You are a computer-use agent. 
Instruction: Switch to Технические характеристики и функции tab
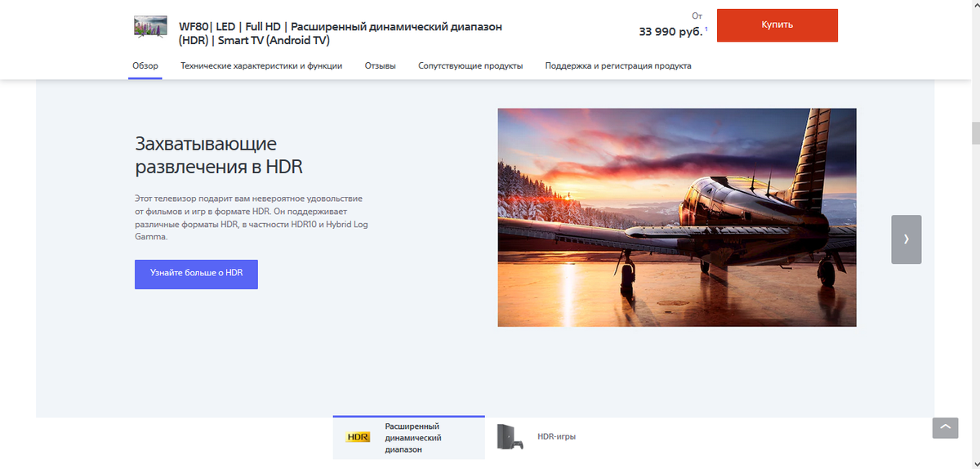point(261,66)
